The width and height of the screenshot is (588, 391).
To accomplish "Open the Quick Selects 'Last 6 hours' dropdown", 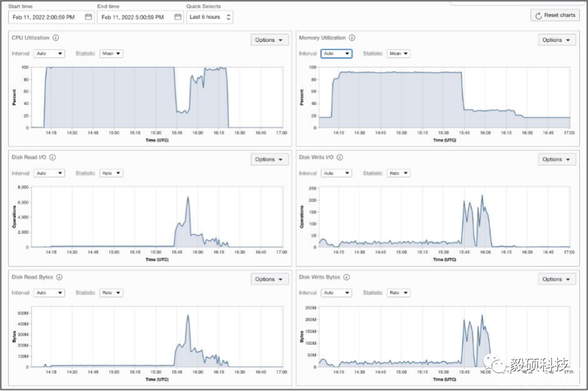I will coord(210,17).
